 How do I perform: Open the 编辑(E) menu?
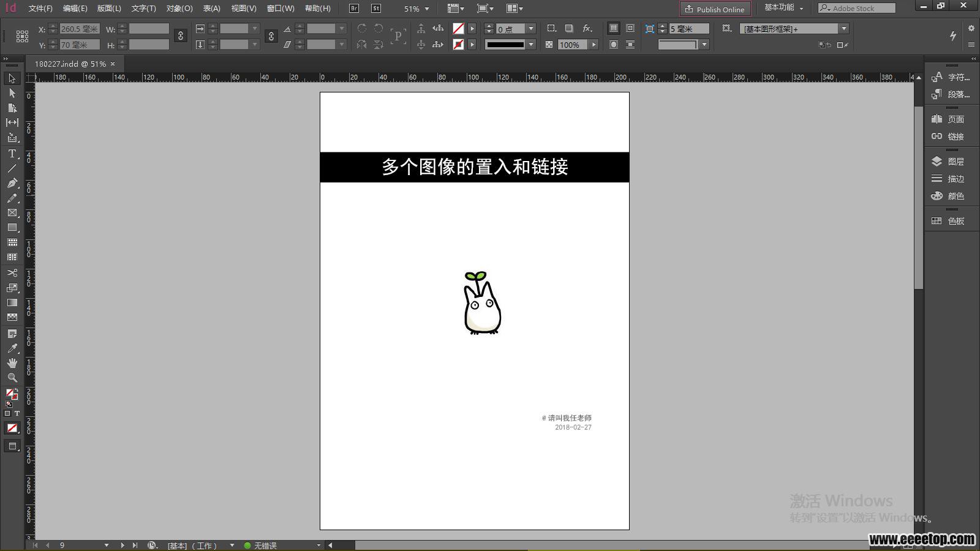[x=75, y=9]
